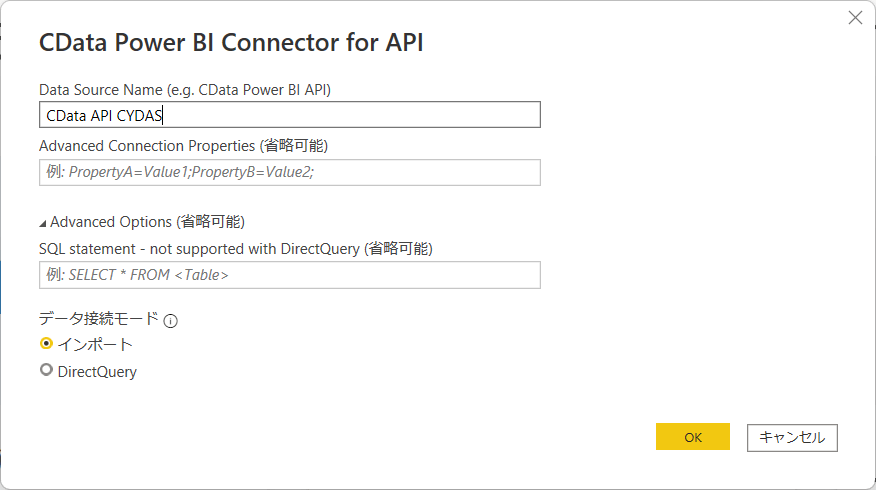Close the CData connector dialog
The height and width of the screenshot is (490, 876).
point(855,17)
